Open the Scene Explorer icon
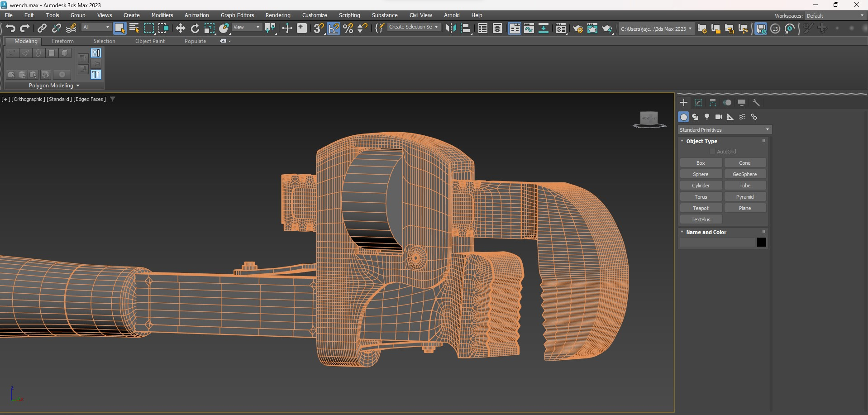Screen dimensions: 868x415 click(x=483, y=28)
